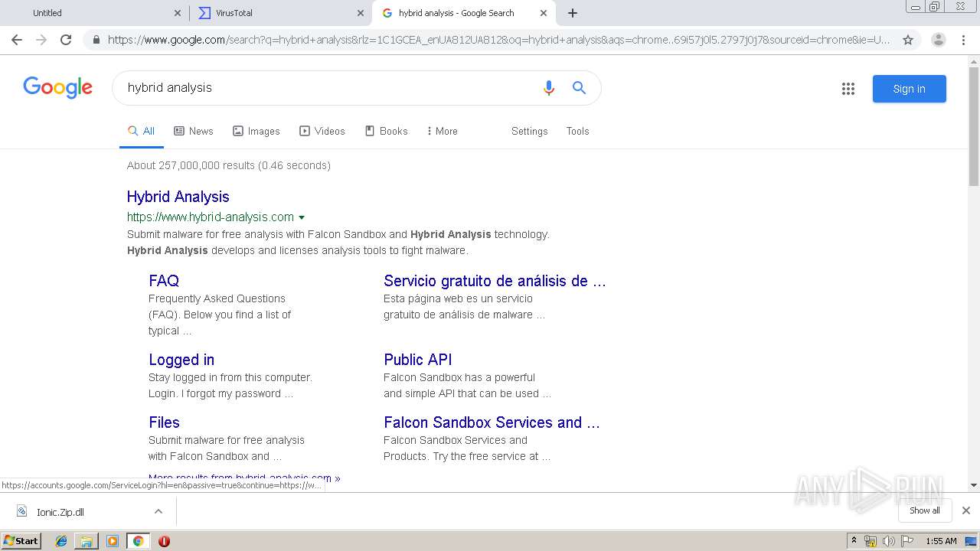Image resolution: width=980 pixels, height=551 pixels.
Task: Open the Ionic.Zip.dll downloaded file
Action: point(61,512)
